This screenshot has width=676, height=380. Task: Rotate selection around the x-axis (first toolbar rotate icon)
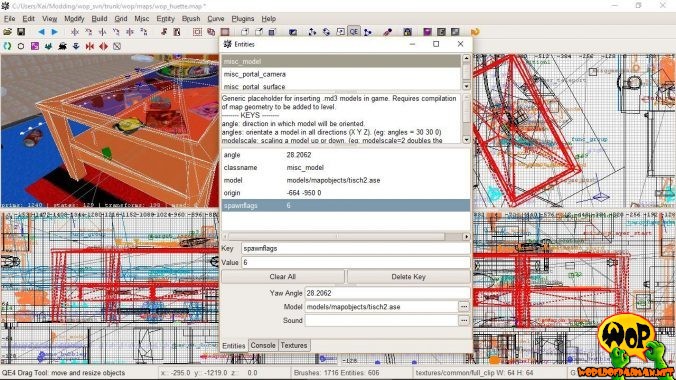[x=89, y=32]
